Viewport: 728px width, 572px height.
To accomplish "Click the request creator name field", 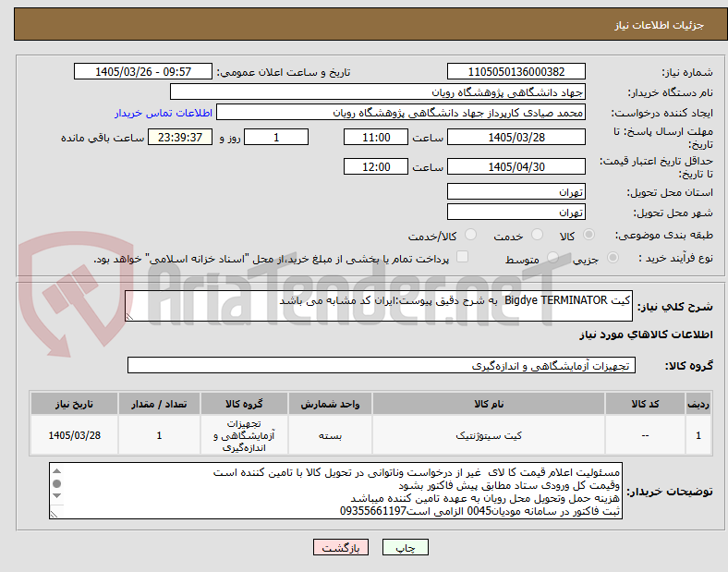I will (x=401, y=113).
